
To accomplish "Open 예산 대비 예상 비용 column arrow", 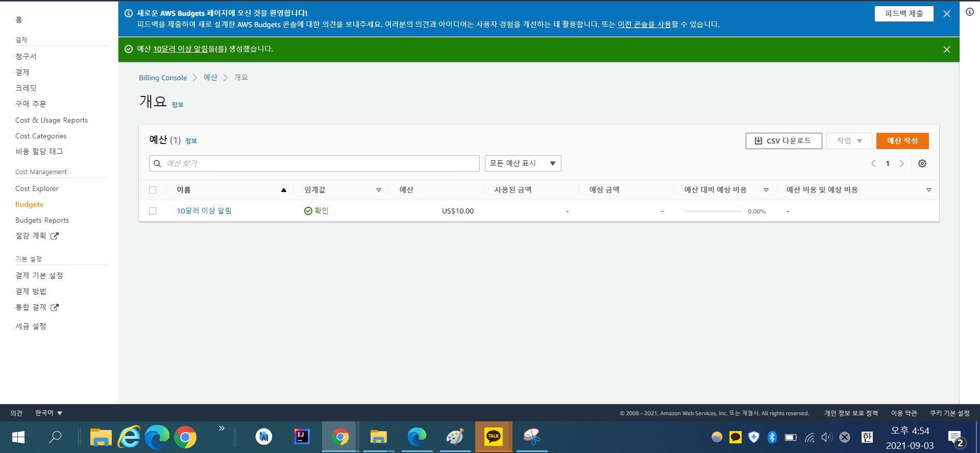I will coord(766,190).
